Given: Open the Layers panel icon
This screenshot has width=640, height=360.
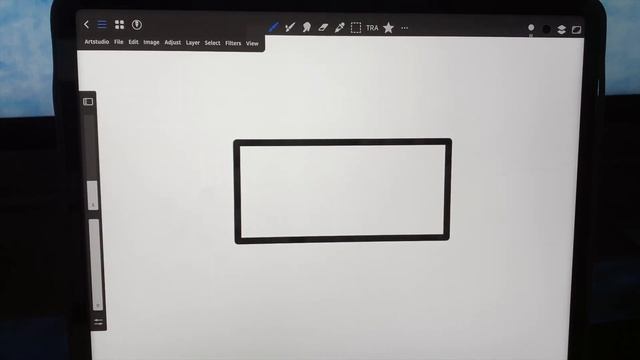Looking at the screenshot, I should [x=562, y=29].
